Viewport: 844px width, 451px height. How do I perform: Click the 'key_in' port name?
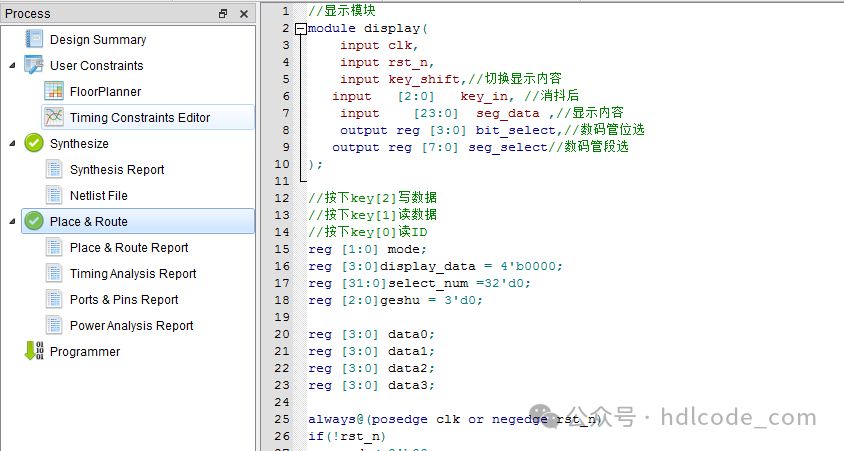[x=484, y=96]
